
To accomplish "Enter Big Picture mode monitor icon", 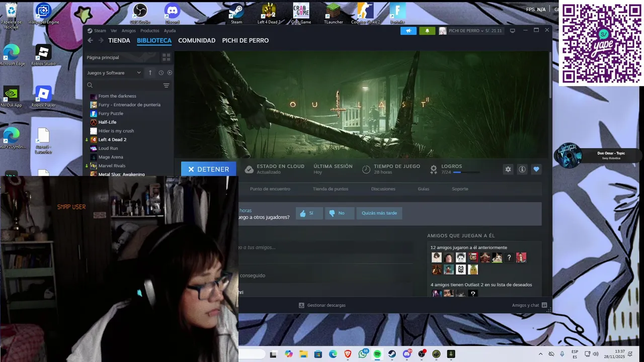I will click(513, 31).
